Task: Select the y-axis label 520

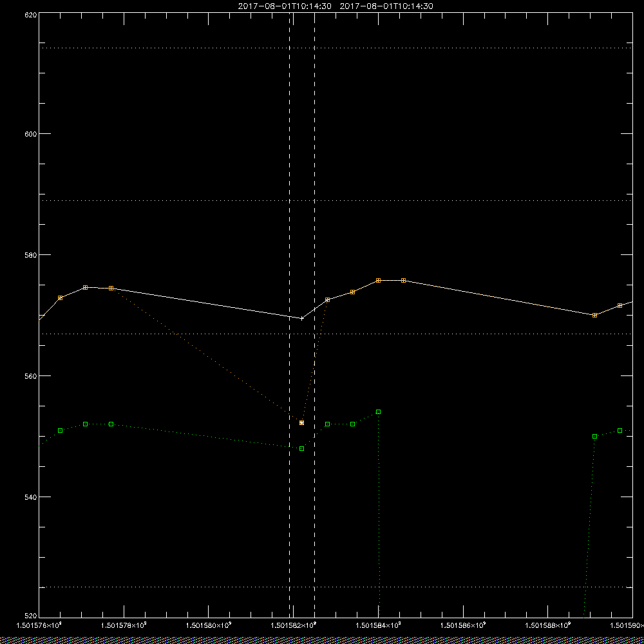Action: (31, 616)
